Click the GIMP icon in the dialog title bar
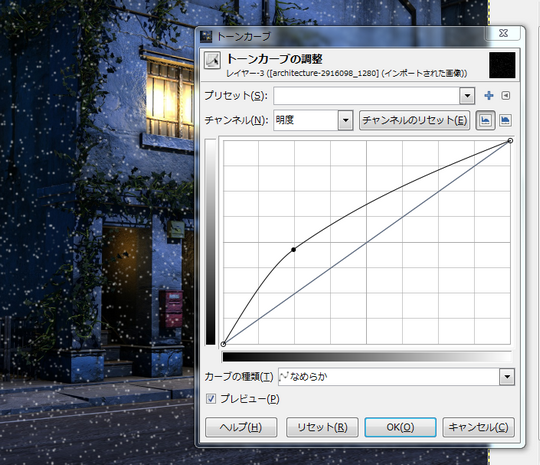 [206, 36]
